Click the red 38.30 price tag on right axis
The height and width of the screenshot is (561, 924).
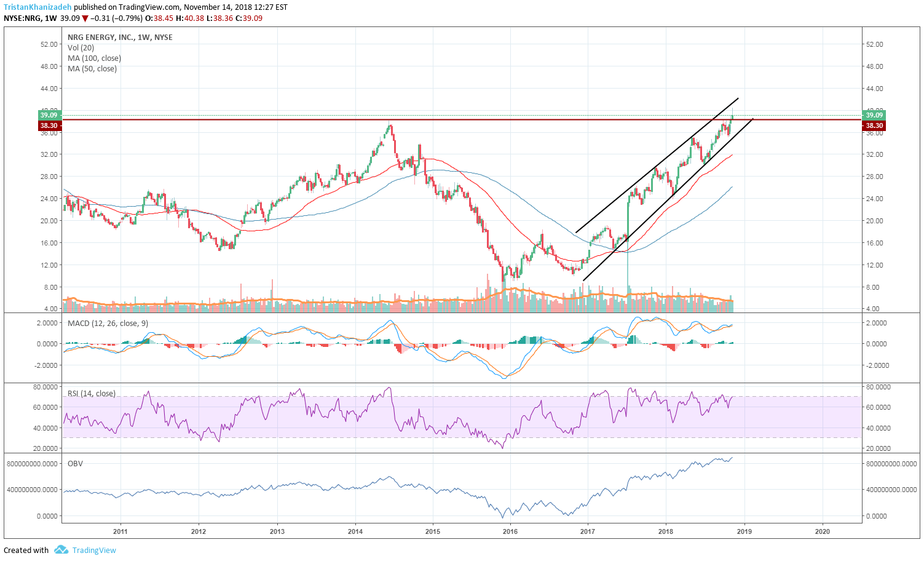click(874, 125)
